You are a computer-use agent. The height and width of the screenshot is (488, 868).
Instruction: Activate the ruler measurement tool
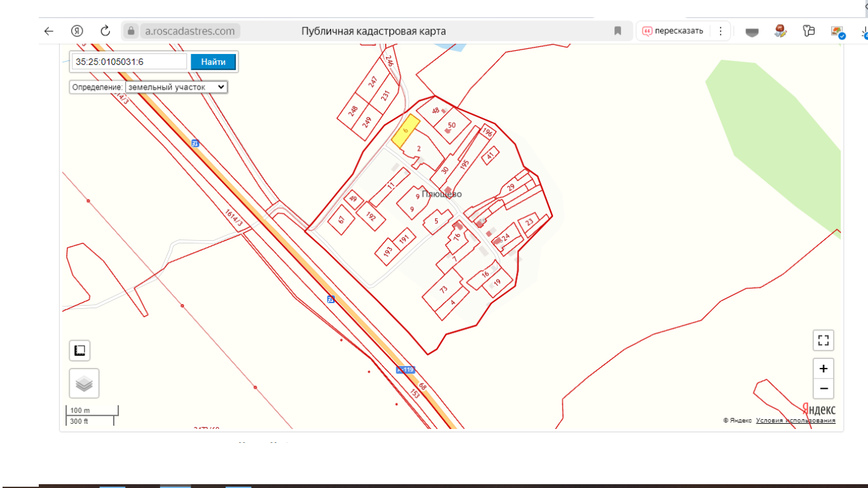point(80,351)
